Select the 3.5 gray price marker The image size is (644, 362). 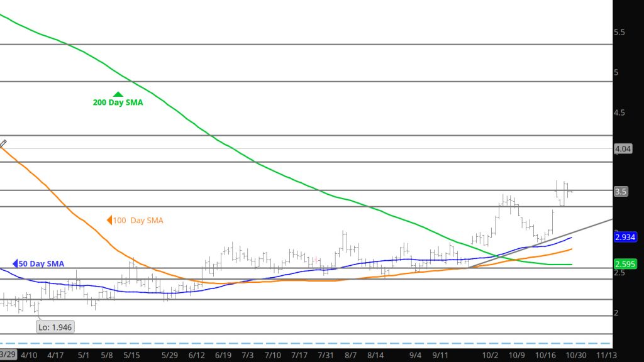(621, 192)
